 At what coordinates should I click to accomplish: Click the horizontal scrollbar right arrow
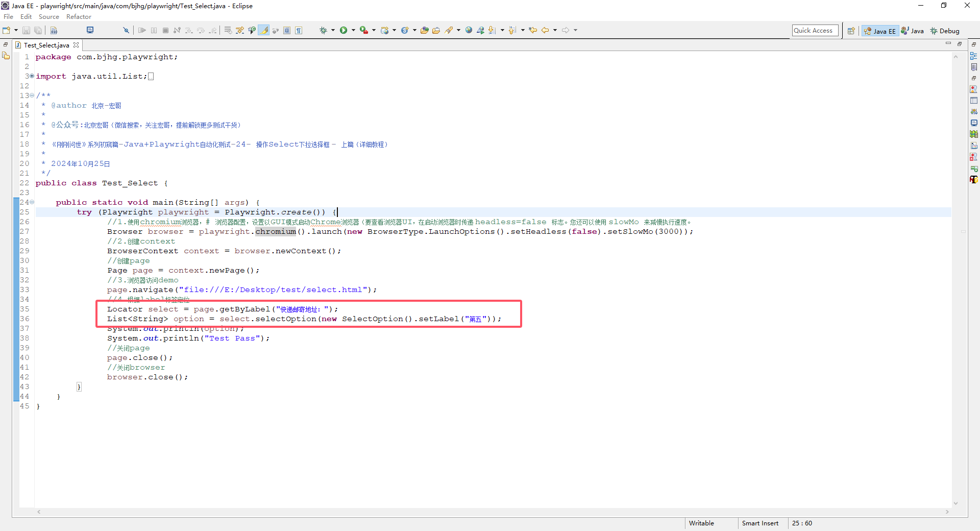tap(947, 512)
